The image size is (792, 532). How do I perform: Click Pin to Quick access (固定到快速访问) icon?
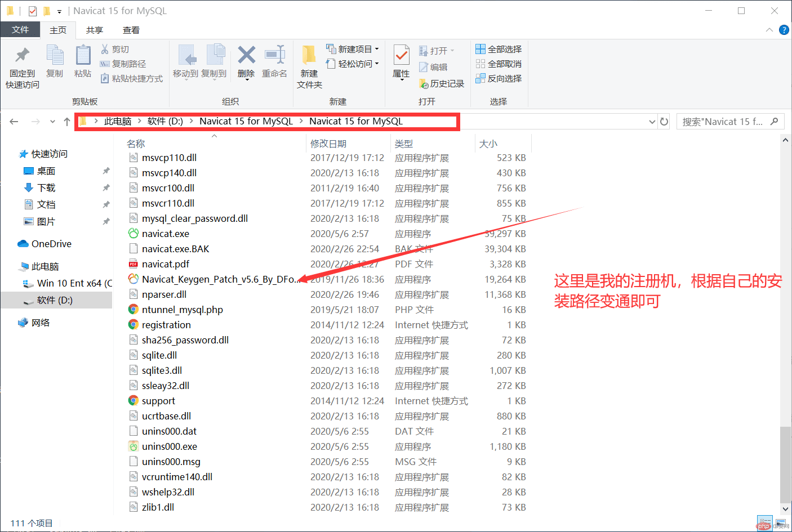click(x=23, y=55)
